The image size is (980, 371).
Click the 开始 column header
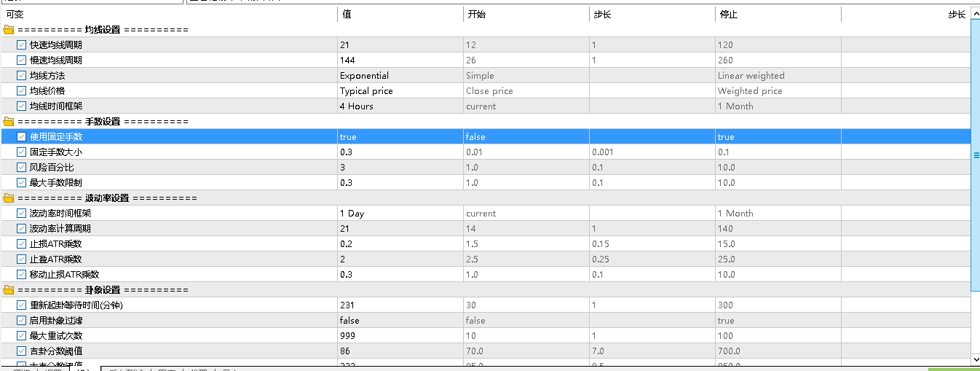[x=525, y=15]
